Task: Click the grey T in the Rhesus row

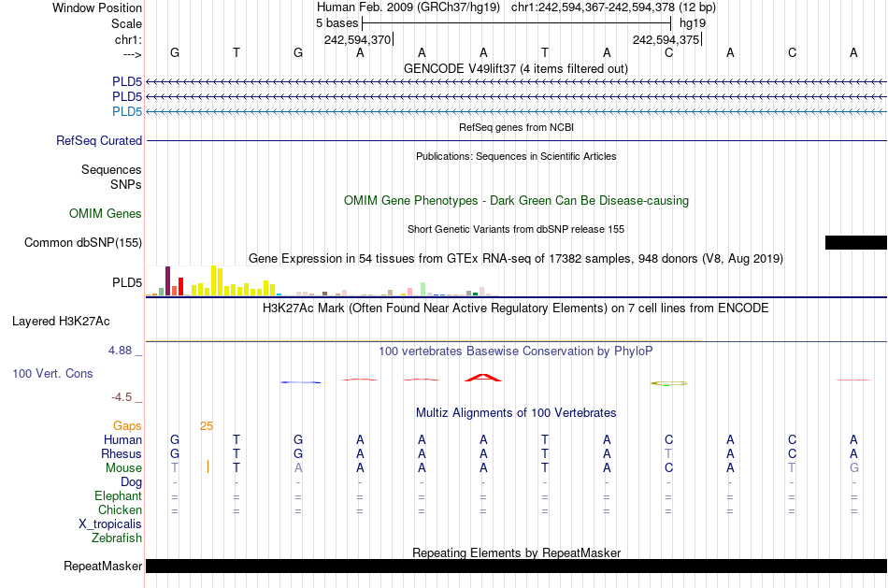Action: click(668, 454)
